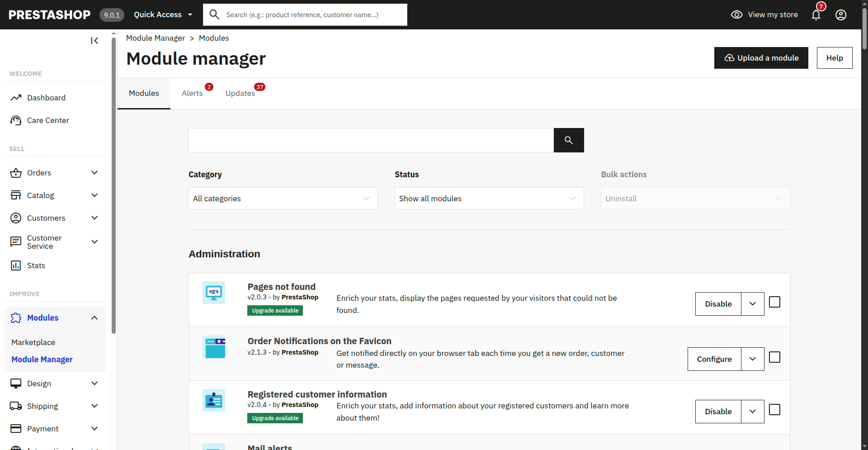Click the Orders basket icon

coord(16,173)
